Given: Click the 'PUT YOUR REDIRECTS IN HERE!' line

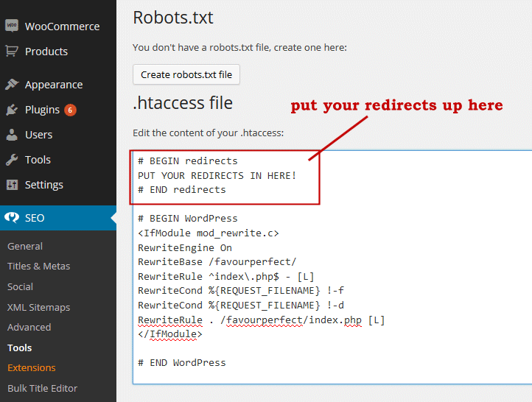Looking at the screenshot, I should click(x=217, y=175).
